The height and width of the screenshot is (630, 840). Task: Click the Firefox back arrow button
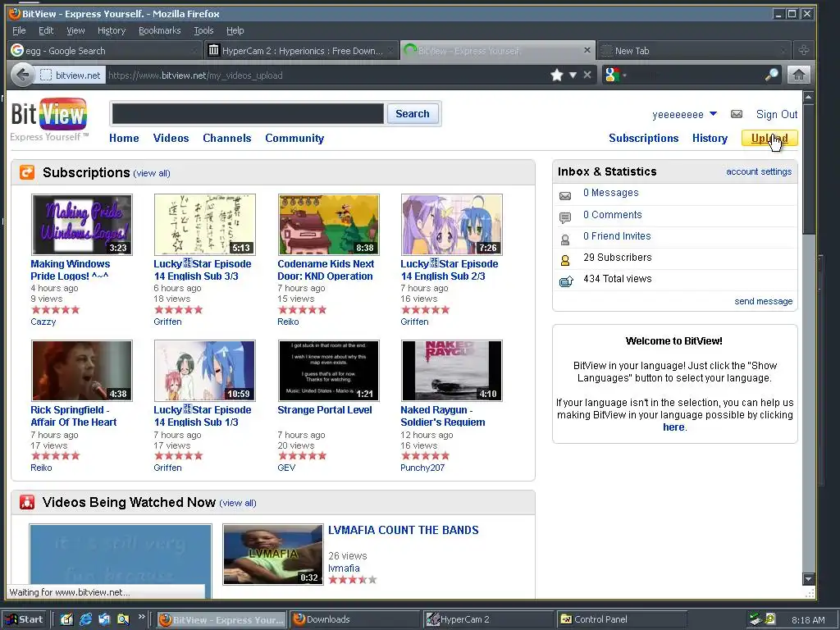(x=22, y=75)
